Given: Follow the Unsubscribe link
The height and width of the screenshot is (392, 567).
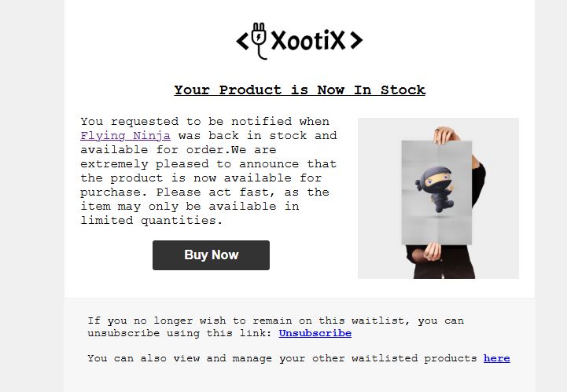Looking at the screenshot, I should tap(315, 333).
